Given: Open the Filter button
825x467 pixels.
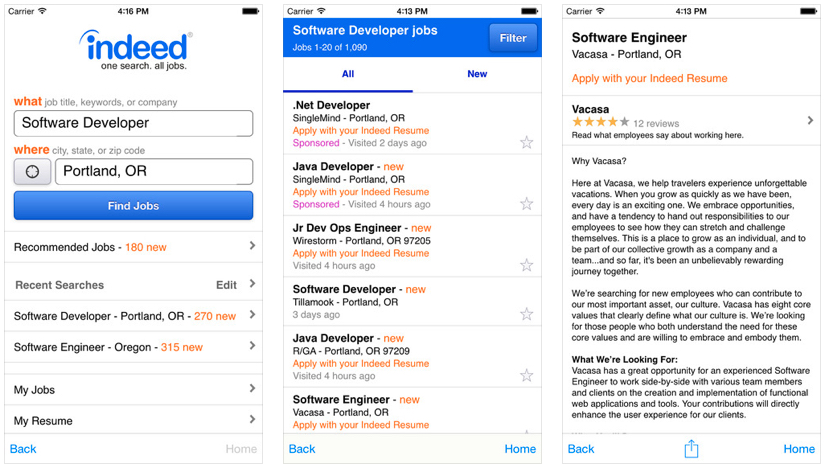Looking at the screenshot, I should [x=513, y=38].
